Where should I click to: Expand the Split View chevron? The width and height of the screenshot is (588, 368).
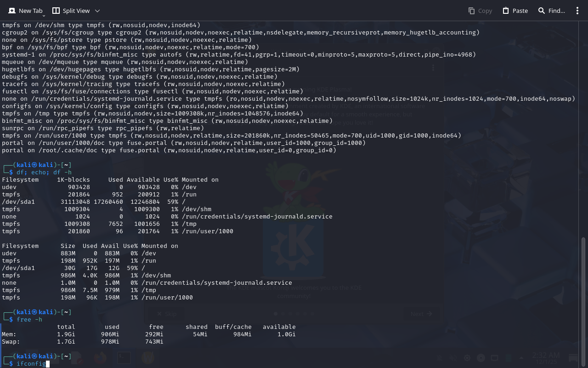pos(97,11)
